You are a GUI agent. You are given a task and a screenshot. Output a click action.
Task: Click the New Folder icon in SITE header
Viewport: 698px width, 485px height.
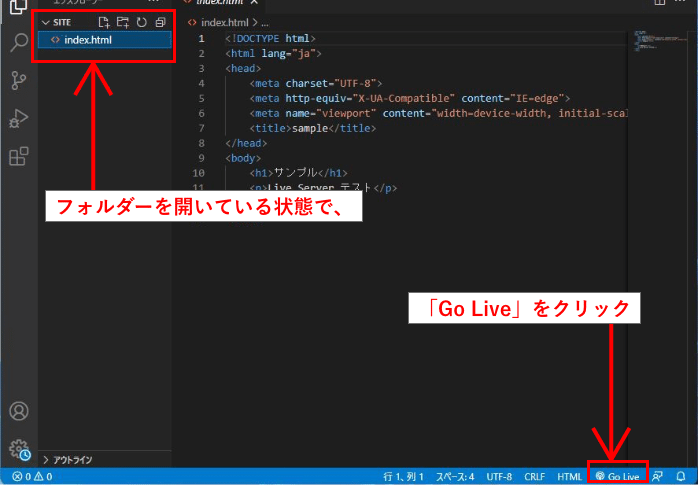122,22
